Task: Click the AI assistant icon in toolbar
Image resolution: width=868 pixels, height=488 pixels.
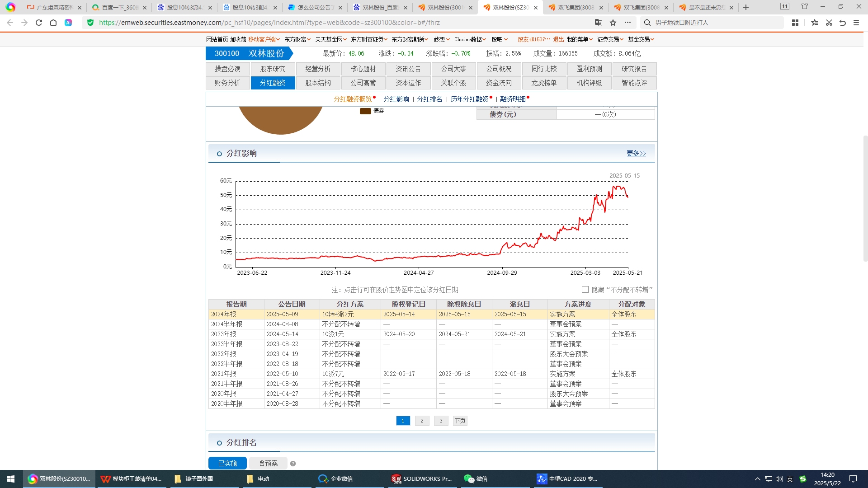Action: coord(68,23)
